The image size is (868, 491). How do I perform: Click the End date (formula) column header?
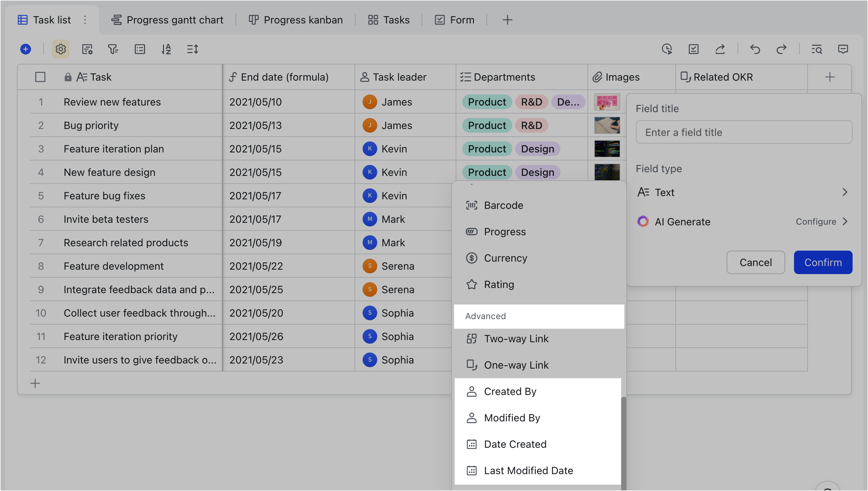289,77
